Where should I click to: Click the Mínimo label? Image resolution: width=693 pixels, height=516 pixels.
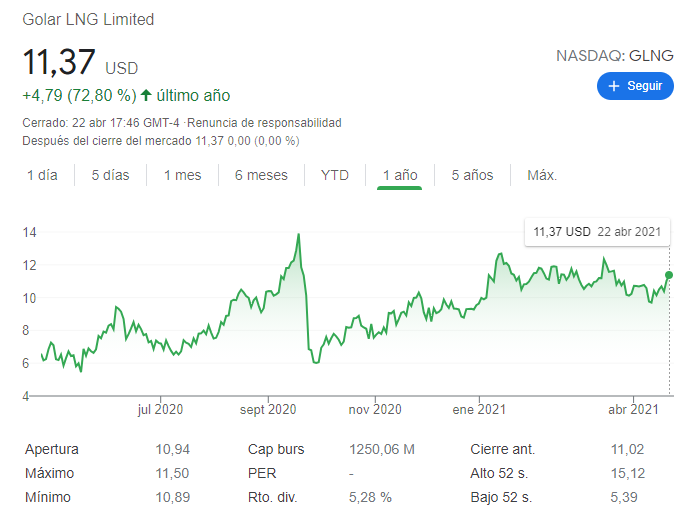pos(48,497)
